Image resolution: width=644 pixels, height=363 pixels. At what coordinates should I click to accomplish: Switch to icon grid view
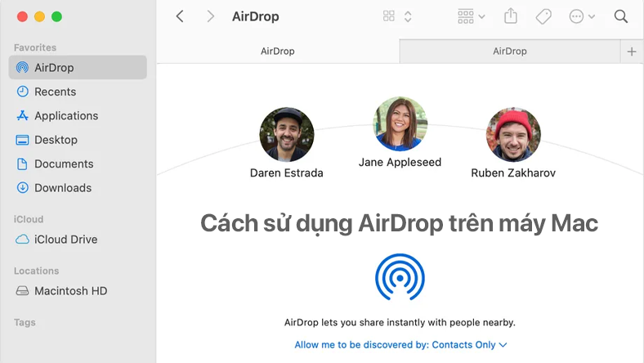388,16
